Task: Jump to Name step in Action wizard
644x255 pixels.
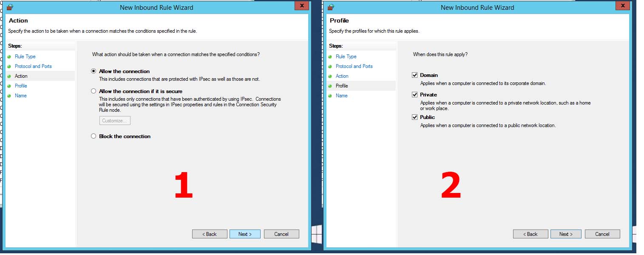Action: coord(20,96)
